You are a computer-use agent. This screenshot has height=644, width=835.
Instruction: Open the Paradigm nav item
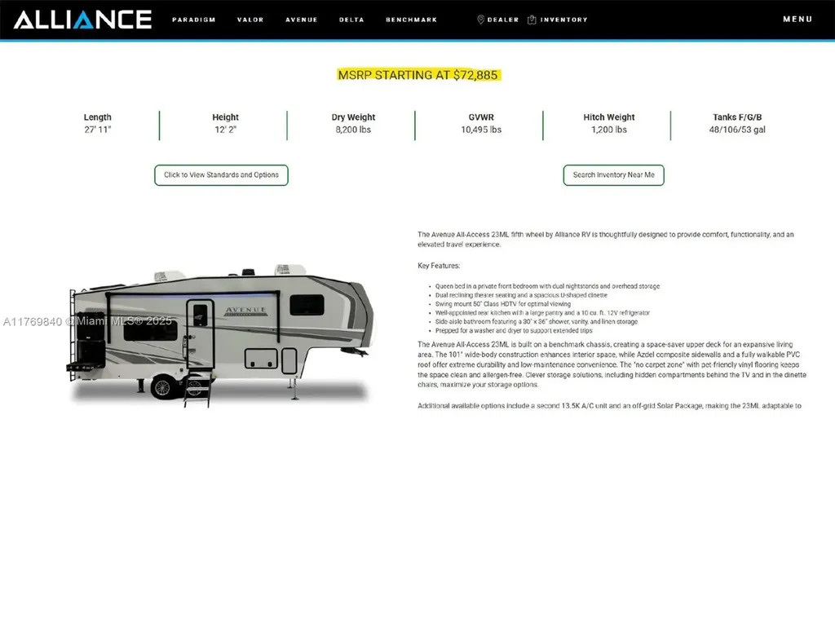point(193,20)
